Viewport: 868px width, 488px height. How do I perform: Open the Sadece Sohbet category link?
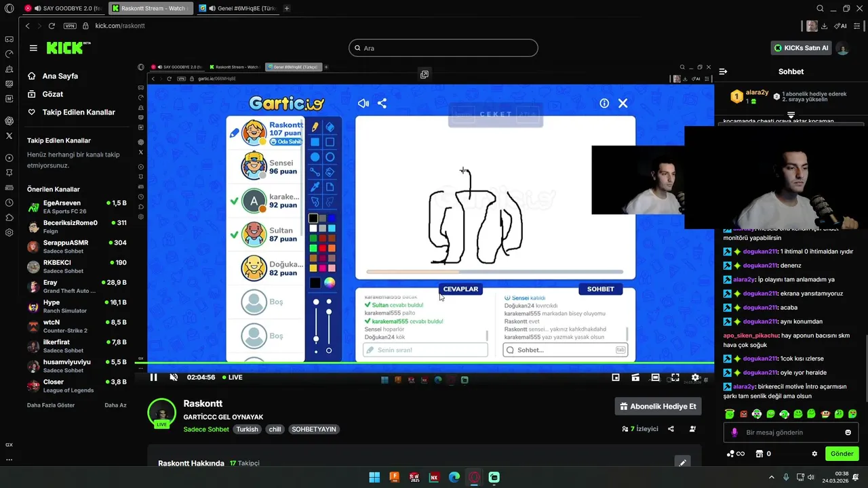pyautogui.click(x=206, y=430)
